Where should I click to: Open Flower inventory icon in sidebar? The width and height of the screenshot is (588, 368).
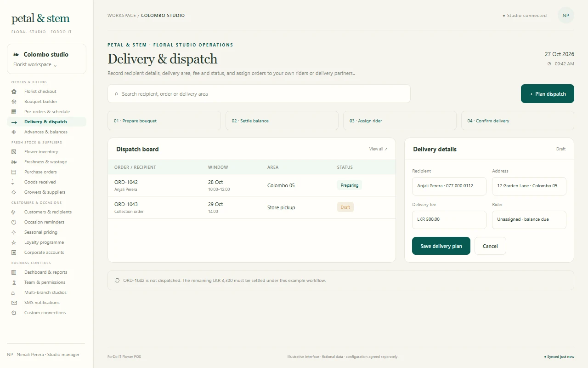click(14, 152)
